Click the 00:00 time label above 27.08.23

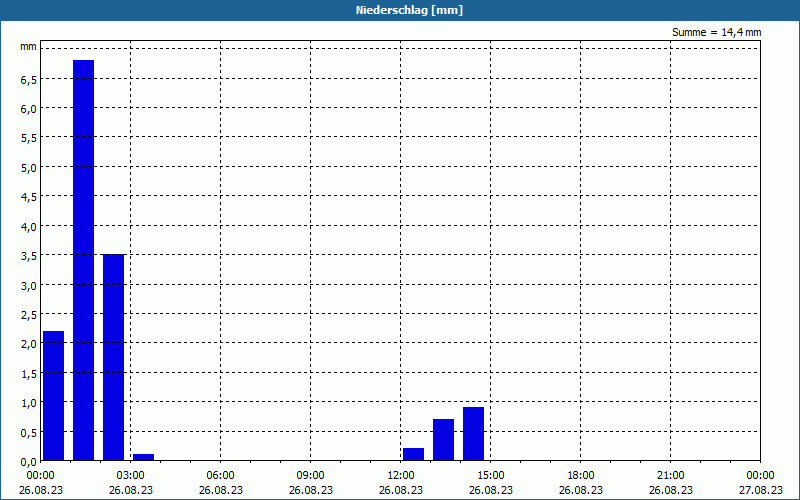[x=760, y=476]
